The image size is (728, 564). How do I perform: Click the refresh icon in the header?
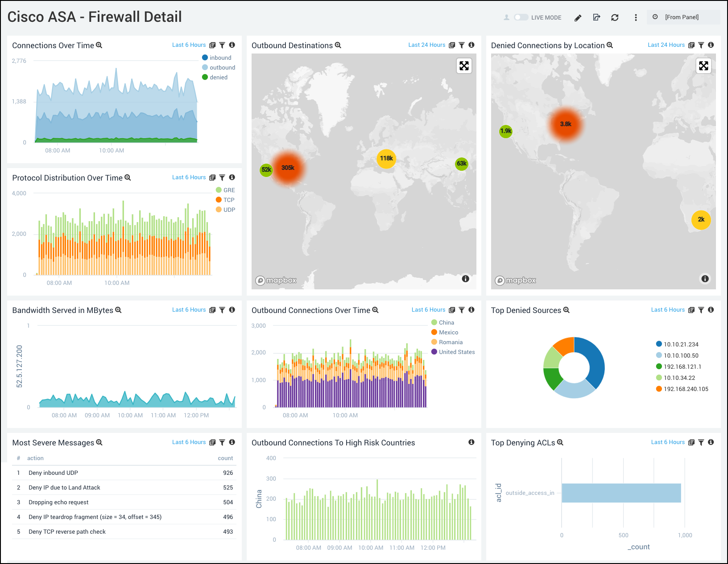click(615, 17)
